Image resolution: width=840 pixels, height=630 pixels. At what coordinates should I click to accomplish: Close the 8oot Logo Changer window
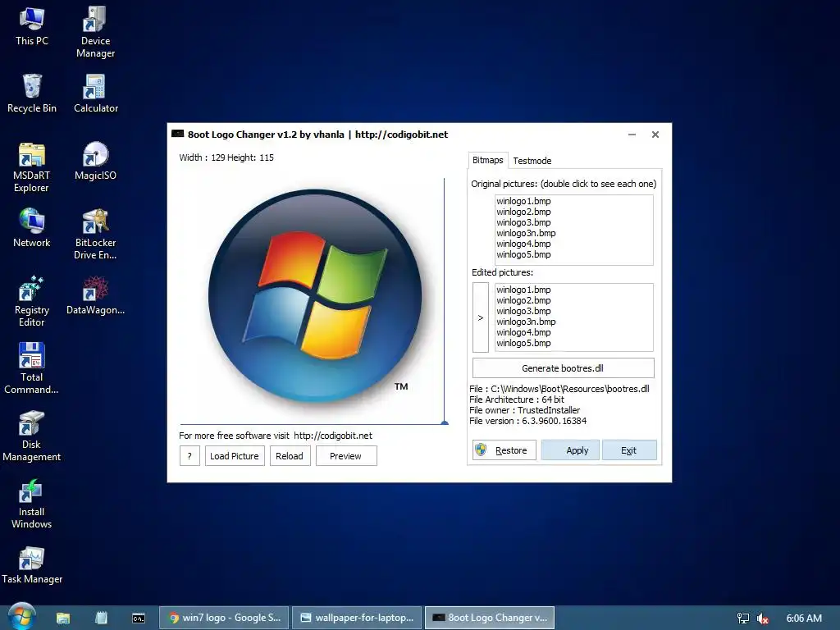click(655, 135)
